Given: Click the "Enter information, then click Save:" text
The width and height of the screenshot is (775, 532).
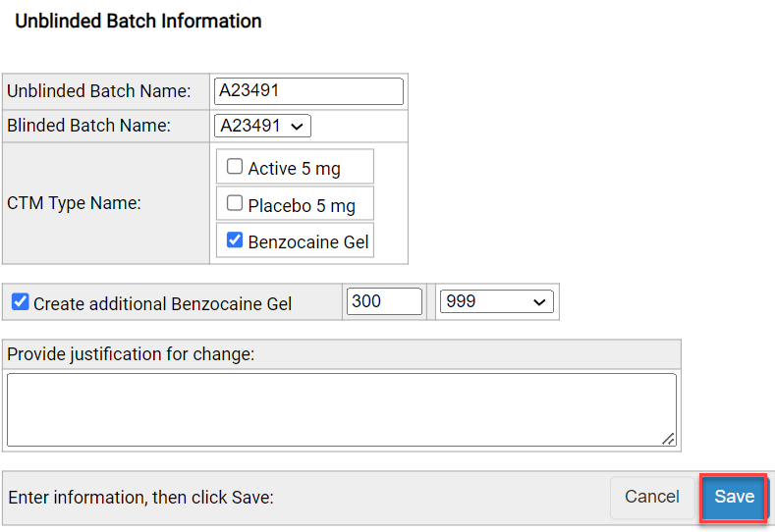Looking at the screenshot, I should 140,498.
